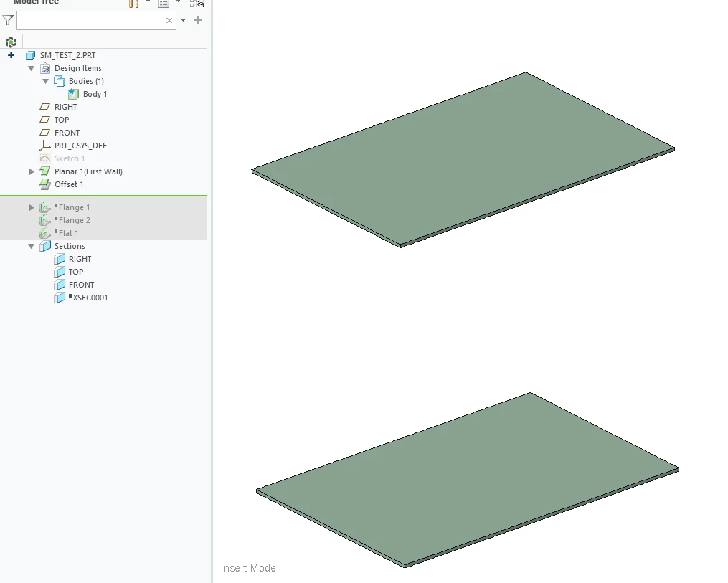Select the upper sheet metal plate
This screenshot has height=583, width=728.
pos(463,159)
